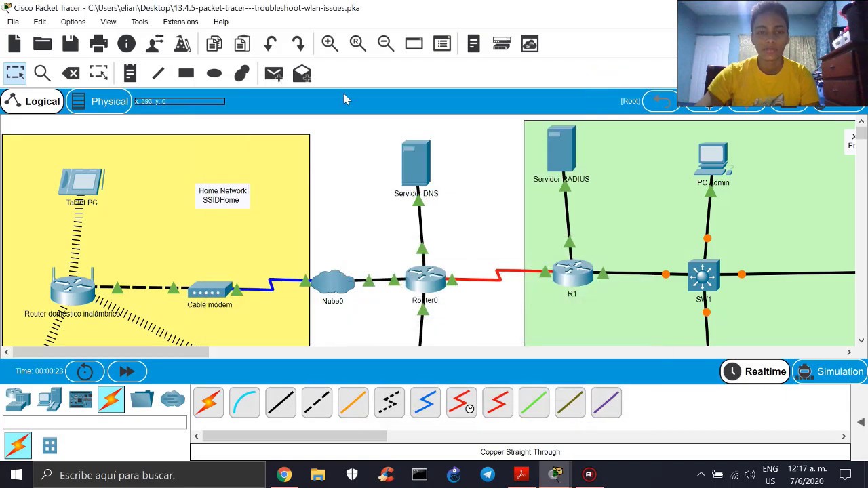Switch to the Logical workspace tab
Image resolution: width=868 pixels, height=488 pixels.
click(32, 102)
